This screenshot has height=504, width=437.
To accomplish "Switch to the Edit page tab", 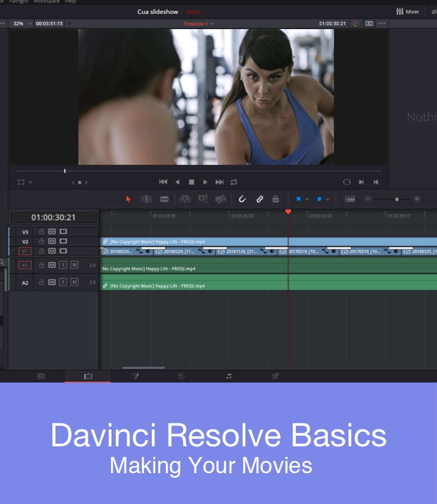I will [88, 376].
